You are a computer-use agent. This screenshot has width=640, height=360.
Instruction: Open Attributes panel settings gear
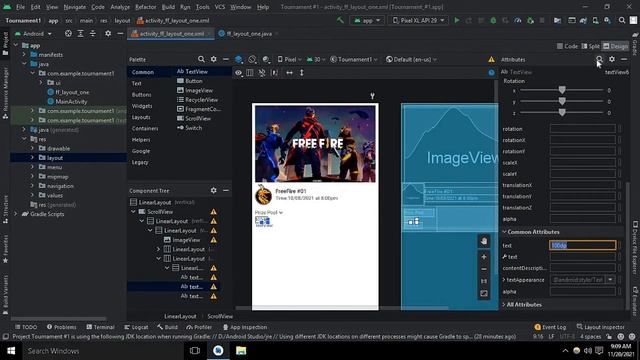click(x=611, y=59)
